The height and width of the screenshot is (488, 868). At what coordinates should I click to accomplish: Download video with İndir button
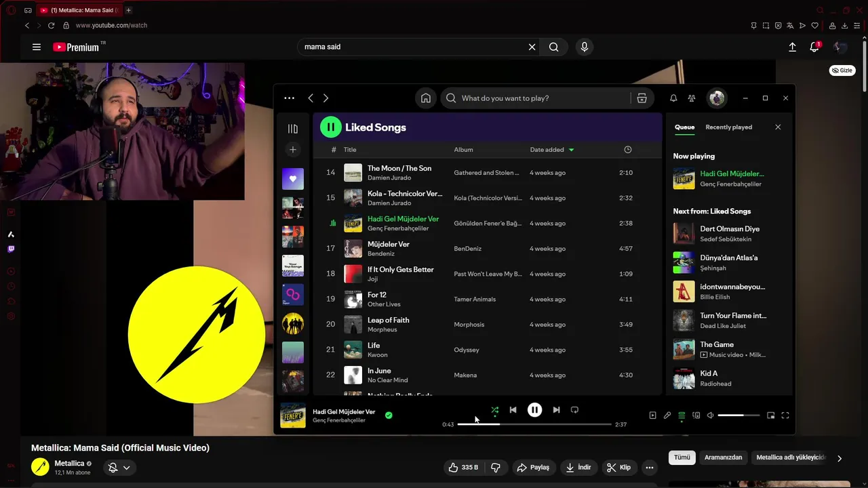click(578, 468)
